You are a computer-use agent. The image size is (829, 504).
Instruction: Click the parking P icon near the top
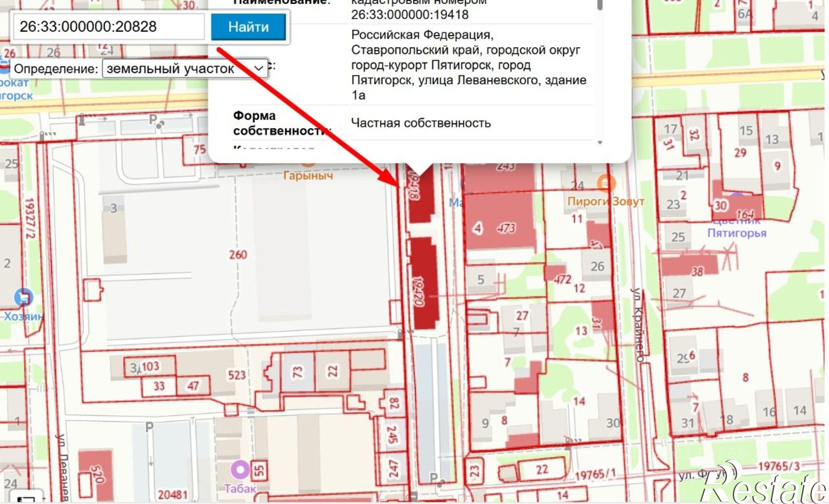153,120
